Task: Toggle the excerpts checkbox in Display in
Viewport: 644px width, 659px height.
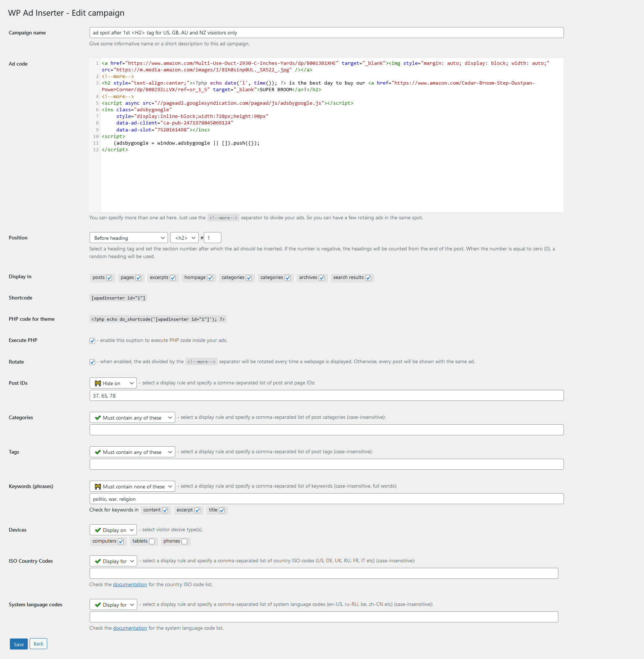Action: pos(173,278)
